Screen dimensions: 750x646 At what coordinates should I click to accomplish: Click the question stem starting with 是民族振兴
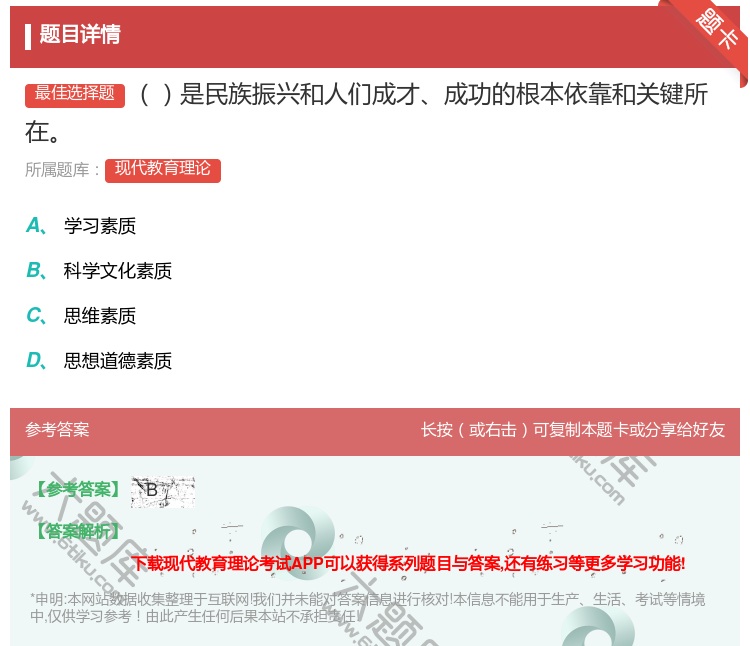click(366, 113)
